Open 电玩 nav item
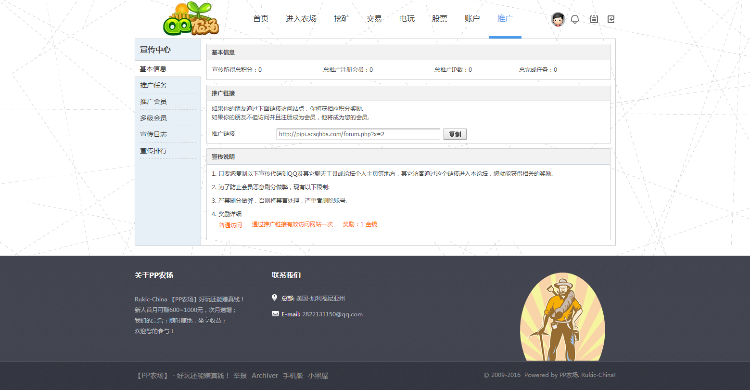Image resolution: width=750 pixels, height=390 pixels. tap(407, 19)
